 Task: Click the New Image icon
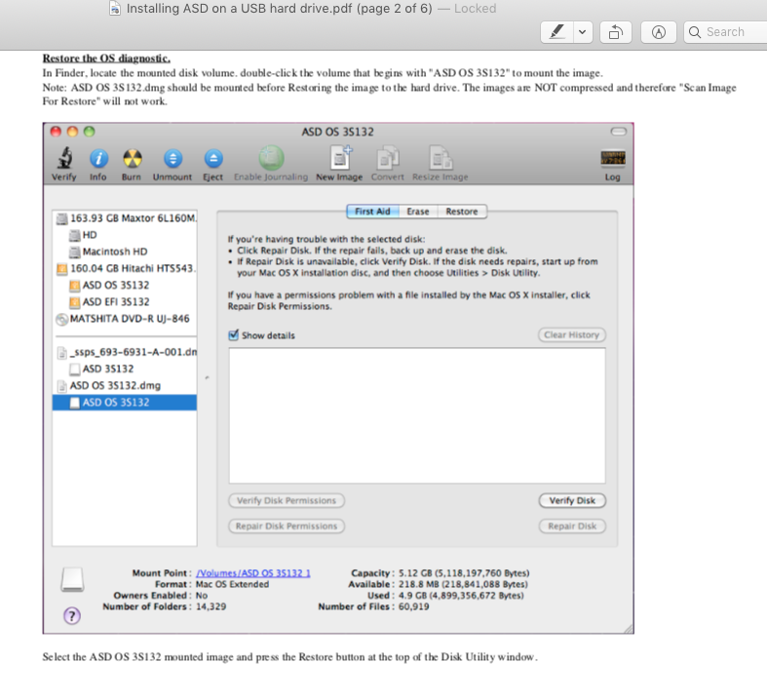pyautogui.click(x=340, y=158)
